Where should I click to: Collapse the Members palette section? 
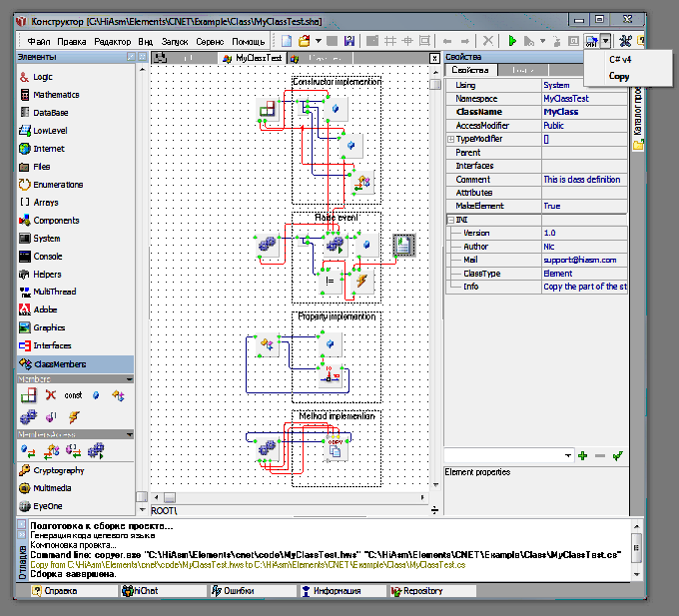[128, 379]
